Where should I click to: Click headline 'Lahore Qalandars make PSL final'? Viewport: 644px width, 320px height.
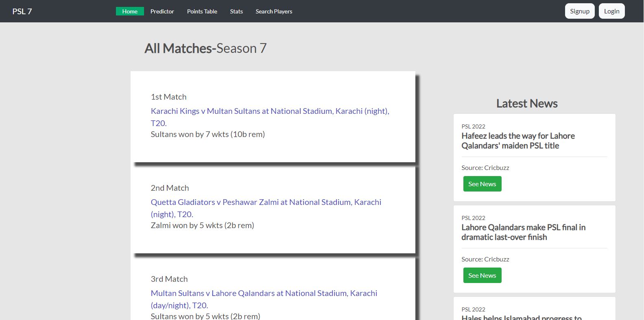[524, 232]
